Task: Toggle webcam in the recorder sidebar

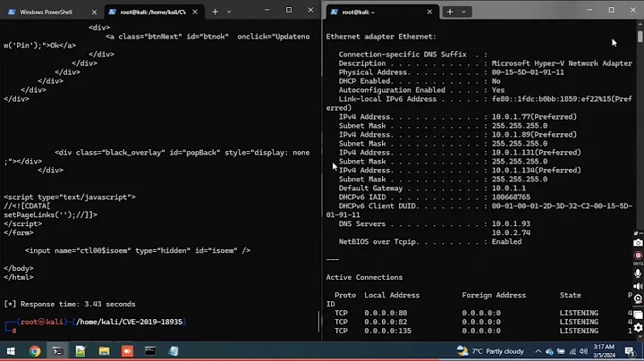Action: tap(638, 299)
